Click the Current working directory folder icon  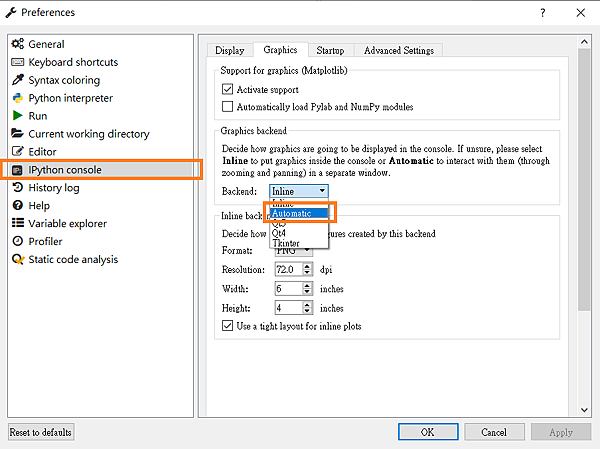point(18,133)
